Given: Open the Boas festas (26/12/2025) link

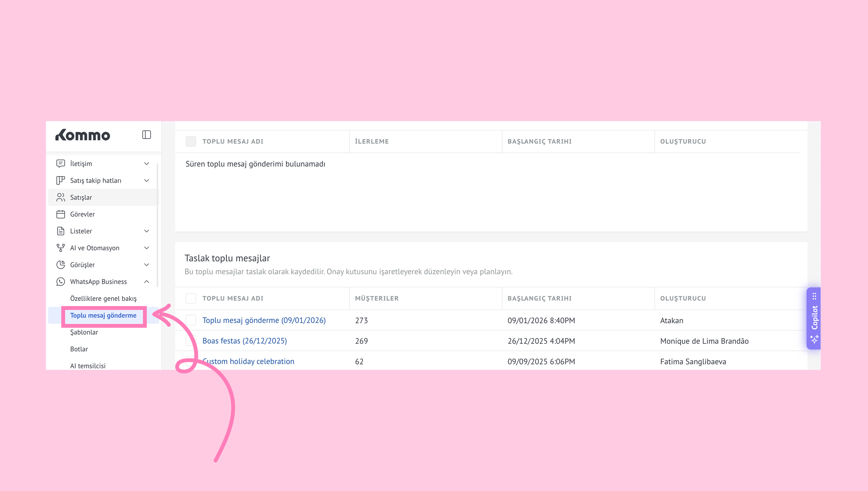Looking at the screenshot, I should tap(245, 341).
